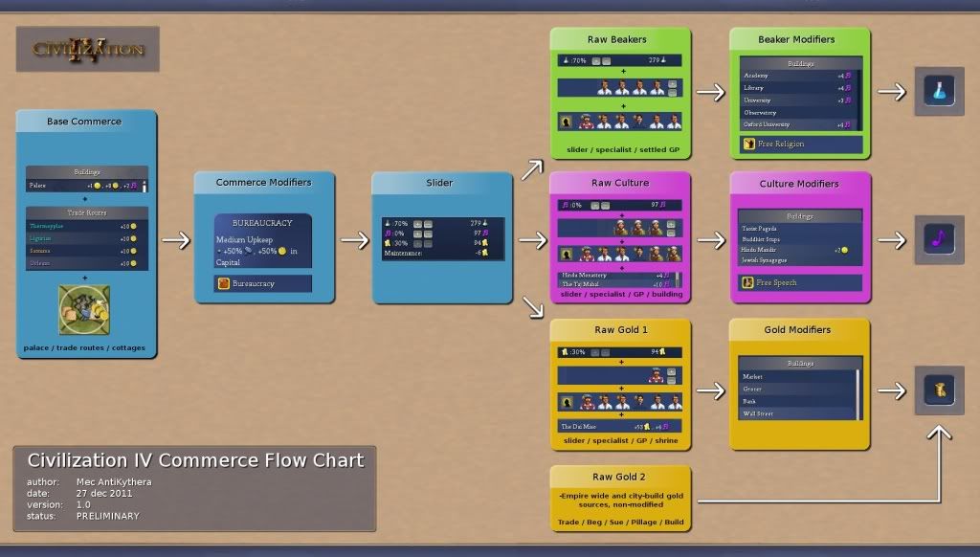980x557 pixels.
Task: Select the Thermopylae trade route row
Action: tap(87, 226)
